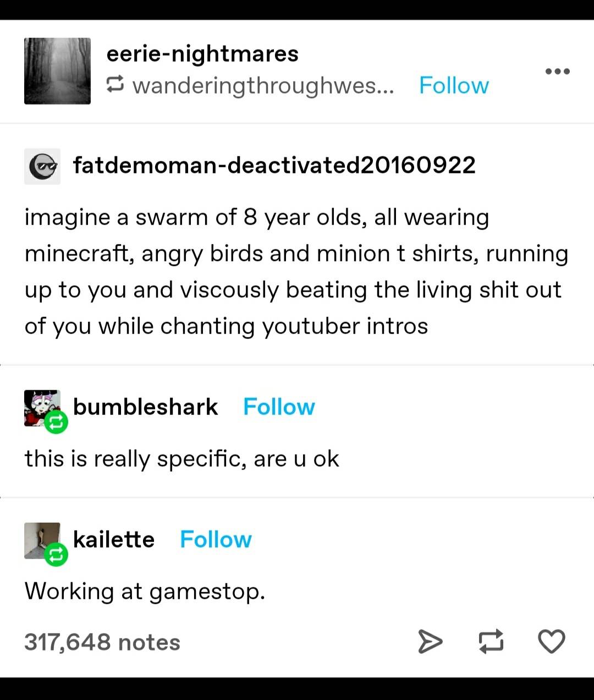This screenshot has width=594, height=700.
Task: Tap the 'this is really specific' comment
Action: pyautogui.click(x=182, y=459)
